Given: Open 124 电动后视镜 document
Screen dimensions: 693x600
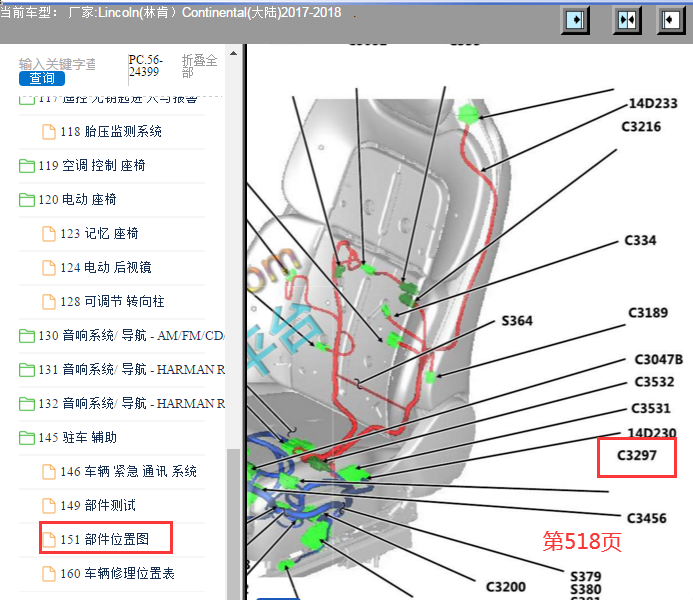Looking at the screenshot, I should pyautogui.click(x=106, y=268).
